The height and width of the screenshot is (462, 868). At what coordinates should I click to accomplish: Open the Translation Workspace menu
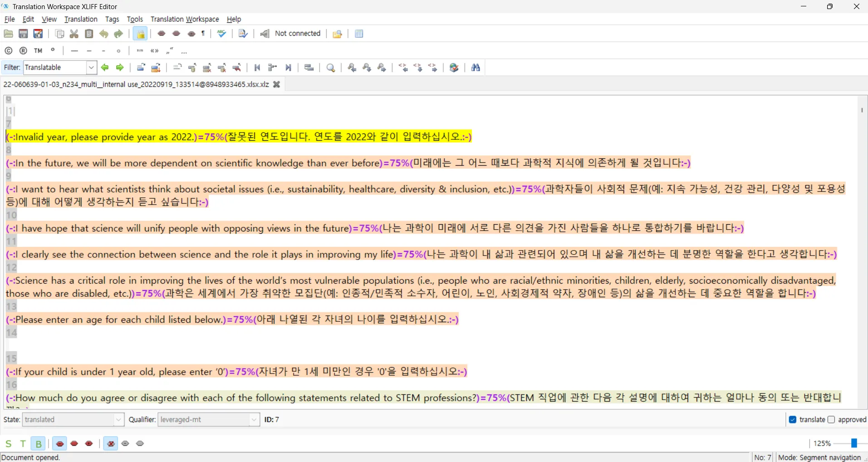coord(184,19)
